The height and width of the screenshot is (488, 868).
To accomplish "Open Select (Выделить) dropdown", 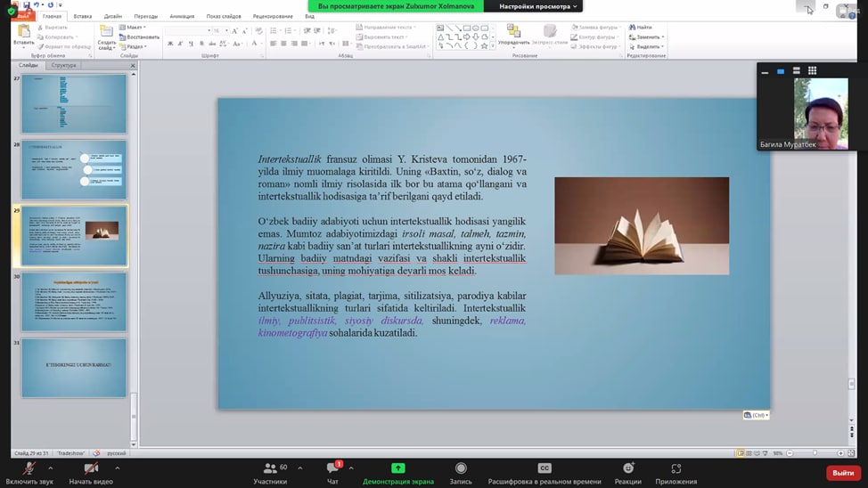I will [x=647, y=46].
